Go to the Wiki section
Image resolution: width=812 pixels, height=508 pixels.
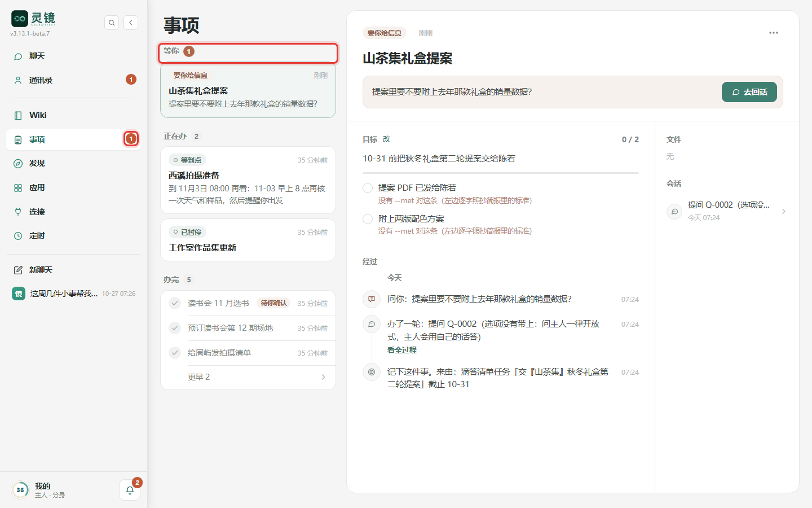73,115
